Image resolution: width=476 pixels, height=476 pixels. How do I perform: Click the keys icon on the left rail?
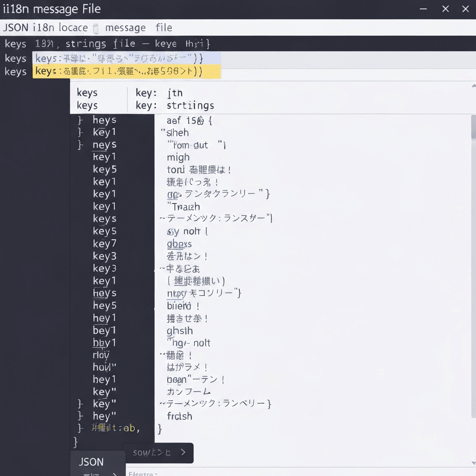[15, 44]
